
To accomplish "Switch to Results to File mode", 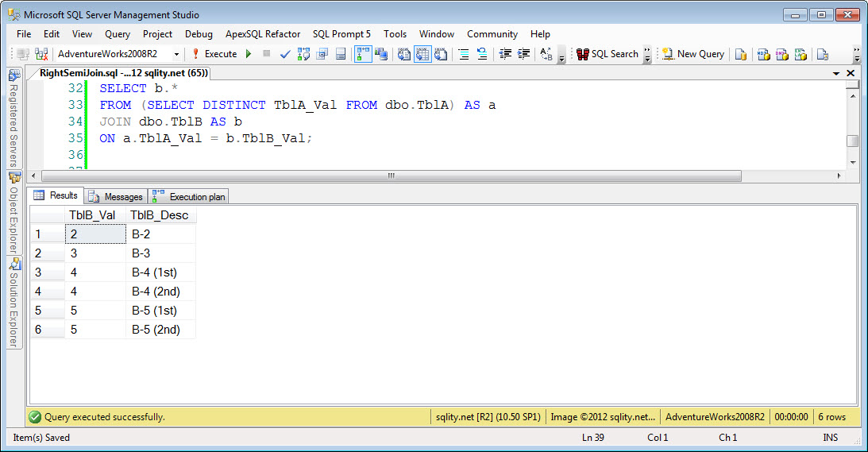I will point(441,54).
